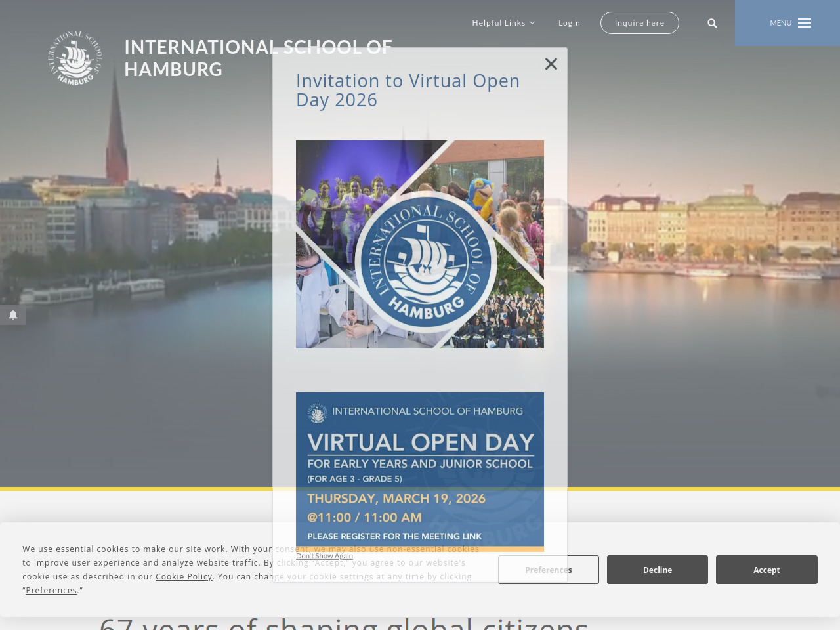
Task: Close the Virtual Open Day popup
Action: click(551, 64)
